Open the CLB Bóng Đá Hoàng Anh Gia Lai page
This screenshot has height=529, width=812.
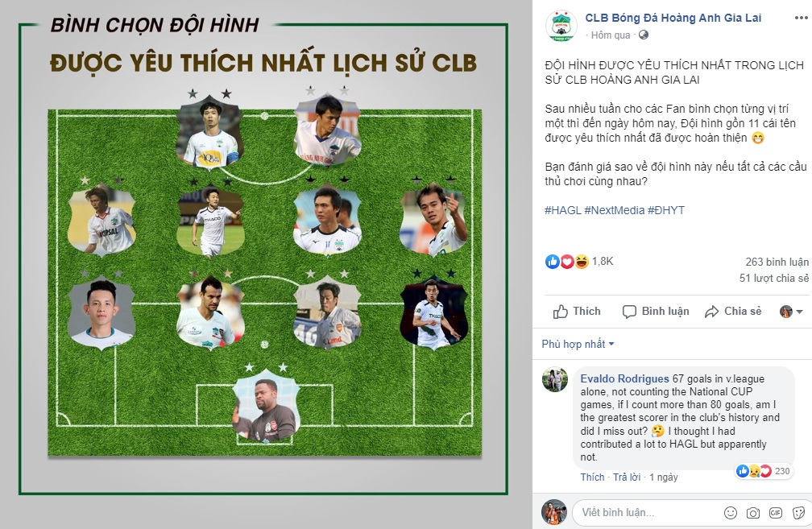pyautogui.click(x=673, y=18)
